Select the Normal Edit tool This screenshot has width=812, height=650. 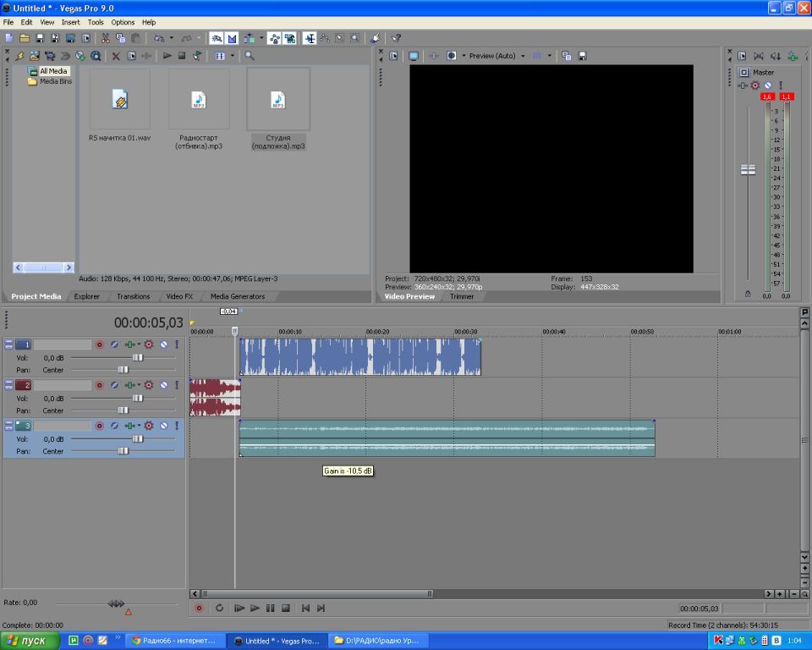(x=310, y=38)
